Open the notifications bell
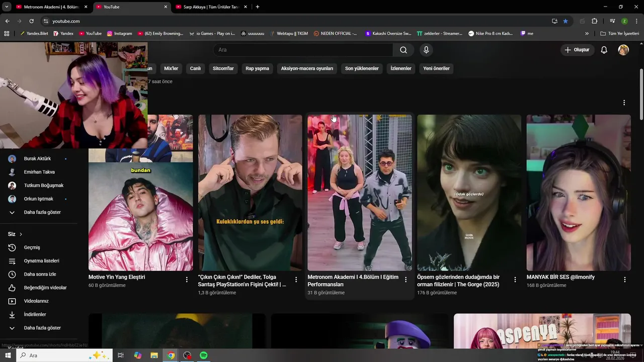 [x=604, y=50]
